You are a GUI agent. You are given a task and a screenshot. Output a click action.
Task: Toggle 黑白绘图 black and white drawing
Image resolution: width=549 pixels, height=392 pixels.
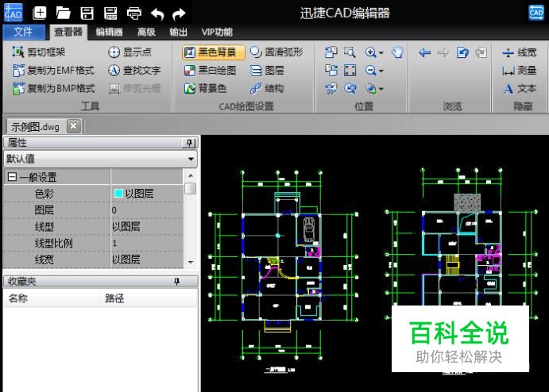210,71
